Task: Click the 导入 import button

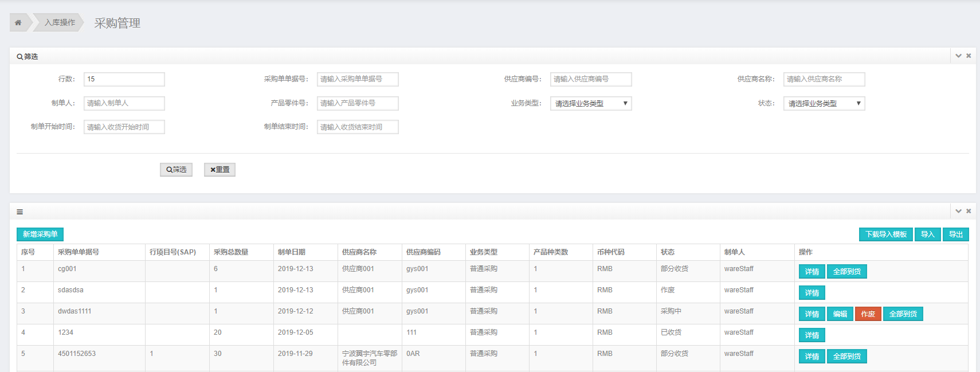Action: click(x=927, y=234)
